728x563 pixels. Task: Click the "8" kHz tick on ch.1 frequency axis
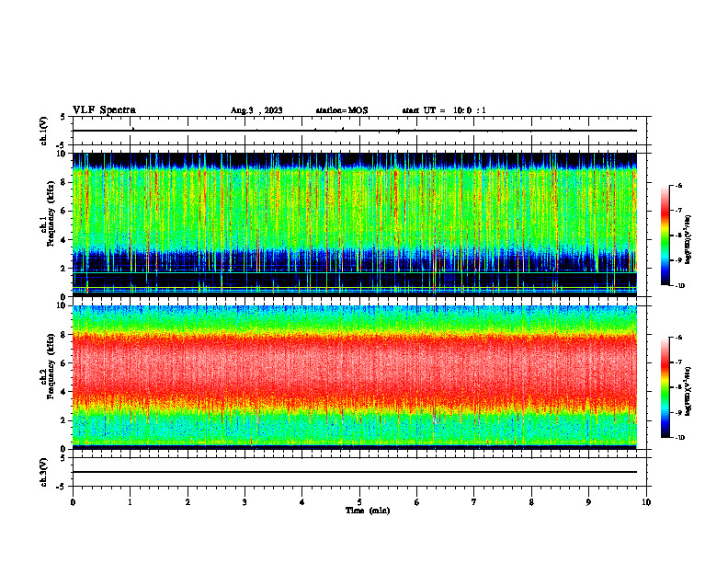coord(64,182)
